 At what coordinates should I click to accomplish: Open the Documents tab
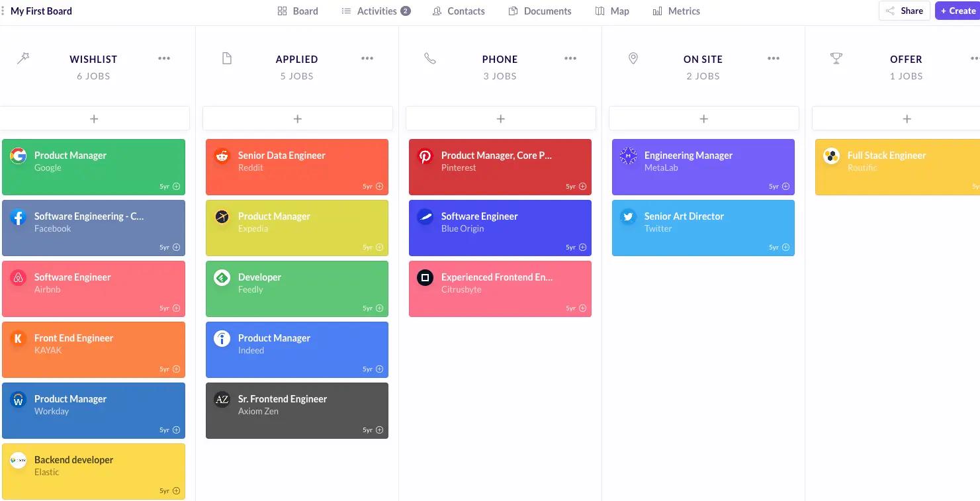point(540,11)
